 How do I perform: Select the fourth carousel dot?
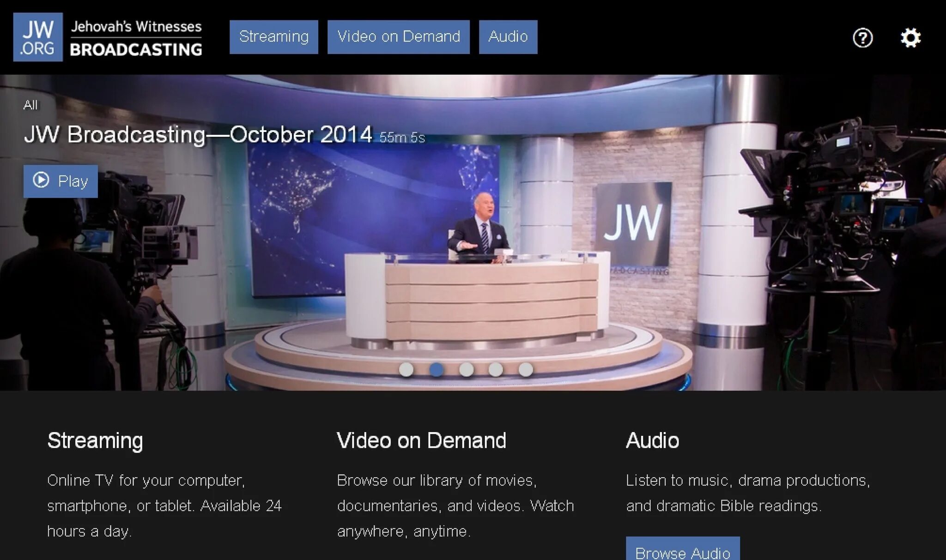pyautogui.click(x=496, y=369)
